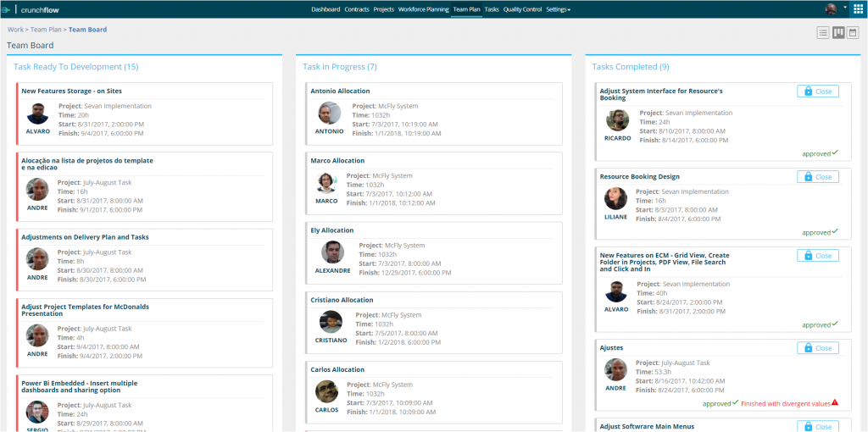Click the user profile avatar in the header
The width and height of the screenshot is (868, 432).
pos(831,8)
